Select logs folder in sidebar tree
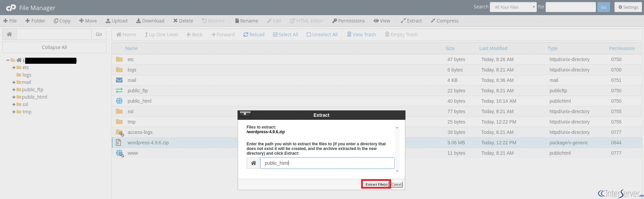 coord(27,75)
